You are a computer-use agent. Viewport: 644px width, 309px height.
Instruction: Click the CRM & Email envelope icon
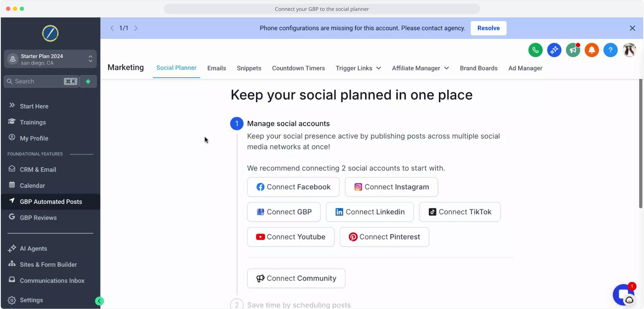click(x=12, y=169)
